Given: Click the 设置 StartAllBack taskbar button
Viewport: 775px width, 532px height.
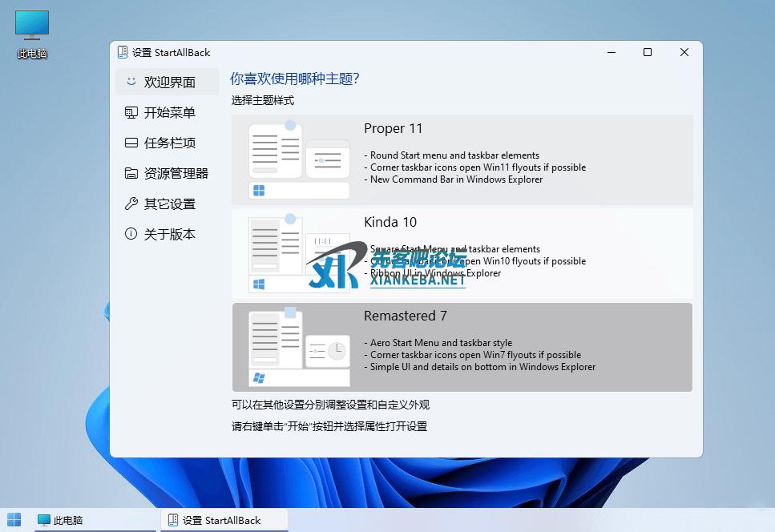Looking at the screenshot, I should pyautogui.click(x=214, y=520).
